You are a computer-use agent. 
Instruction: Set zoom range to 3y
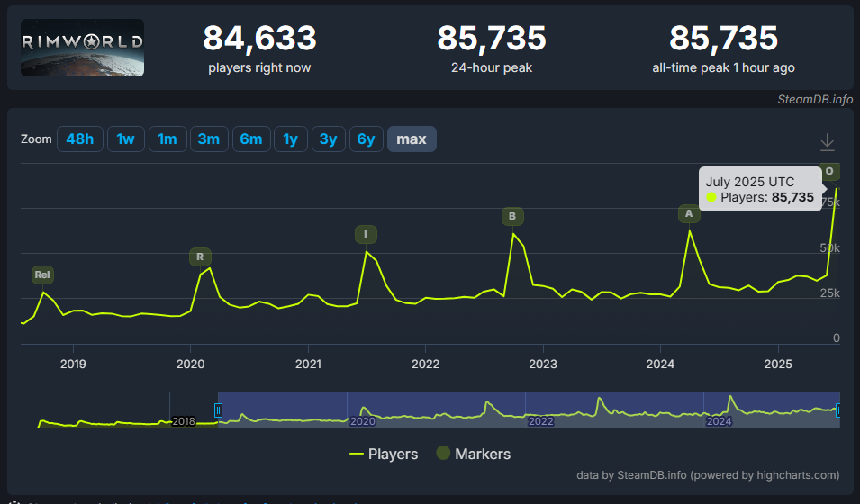tap(328, 139)
